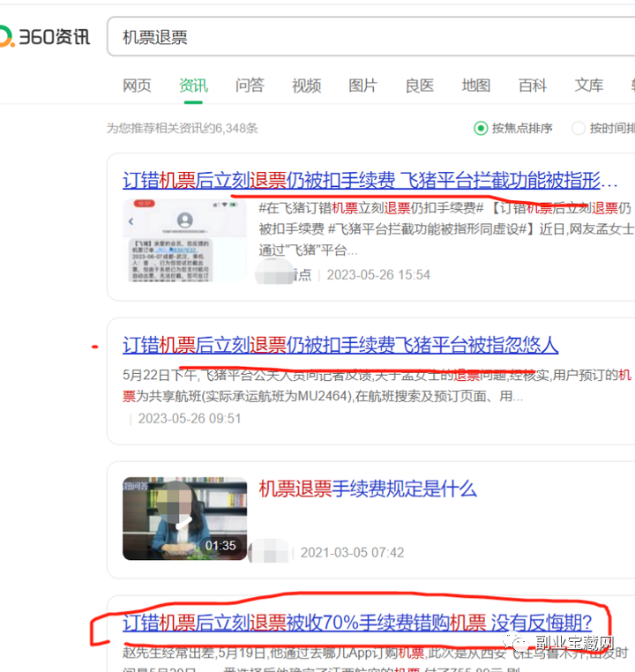Open headline about 被收70%手续费
635x672 pixels.
(357, 623)
